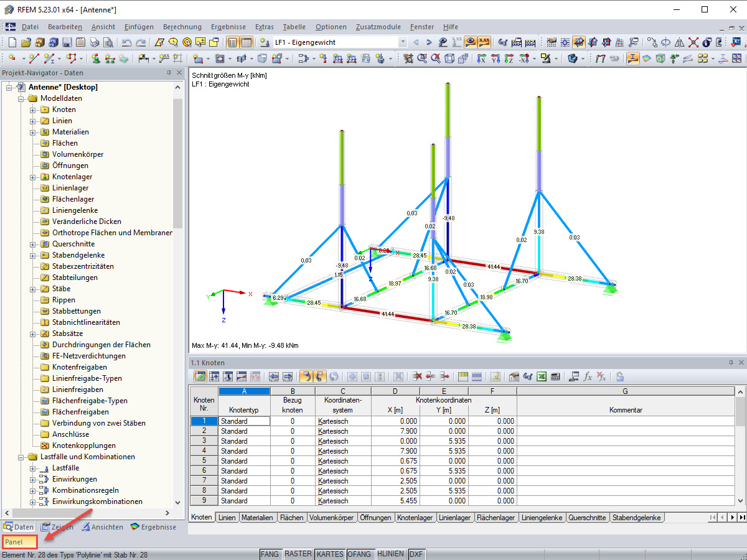
Task: Toggle the DXF status button
Action: pyautogui.click(x=416, y=554)
